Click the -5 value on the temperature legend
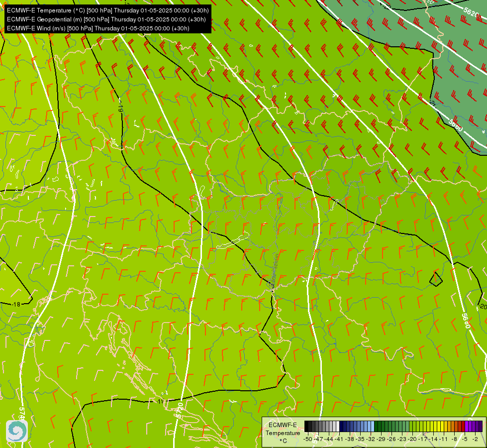Viewport: 487px width, 448px height. pos(464,439)
